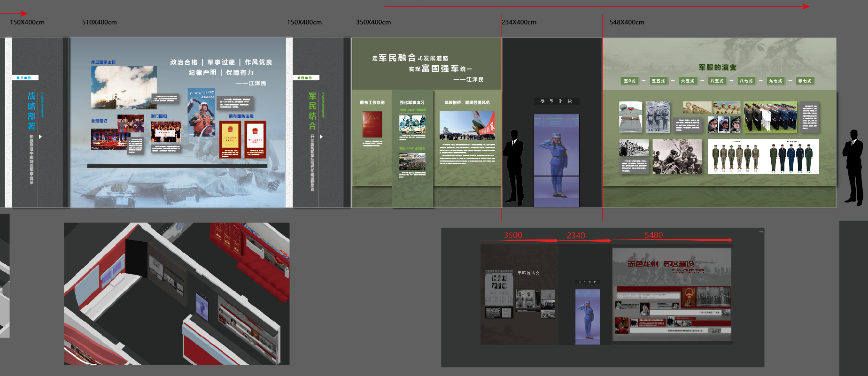
Task: Click the white triangle arrow beside 战略部署
Action: (x=40, y=137)
